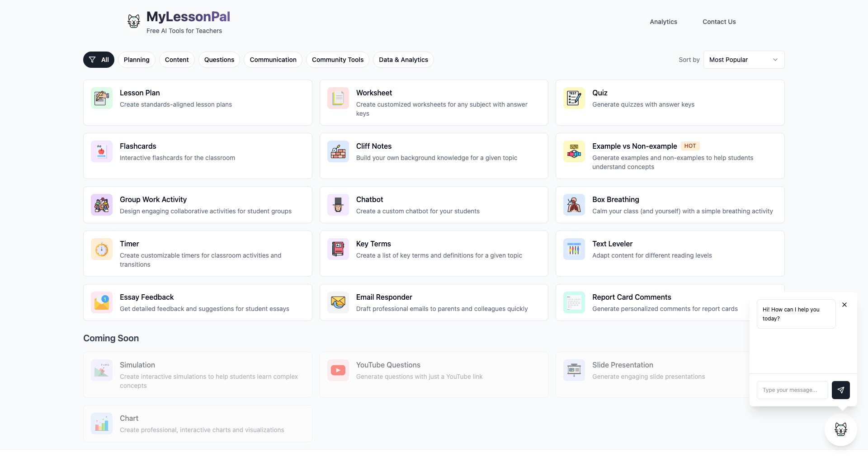Click 'Free AI Tools for Teachers' tagline
Image resolution: width=868 pixels, height=457 pixels.
coord(184,31)
